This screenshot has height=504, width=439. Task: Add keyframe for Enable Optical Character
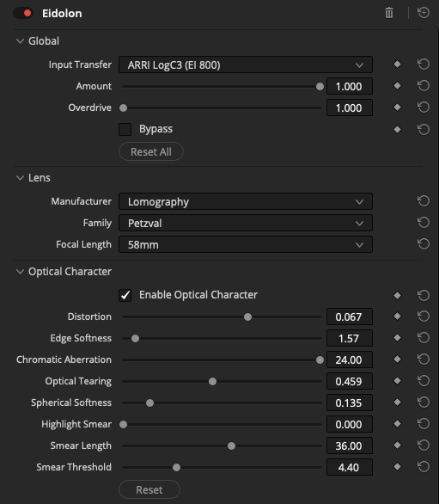pyautogui.click(x=397, y=295)
